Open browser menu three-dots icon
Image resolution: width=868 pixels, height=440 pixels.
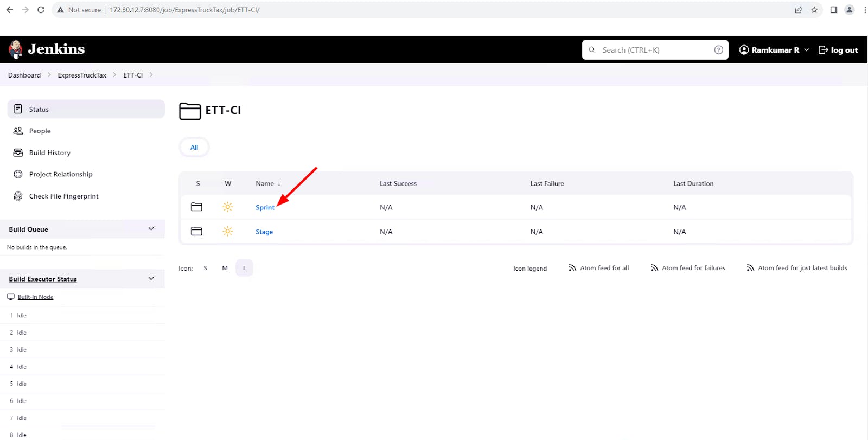(865, 10)
